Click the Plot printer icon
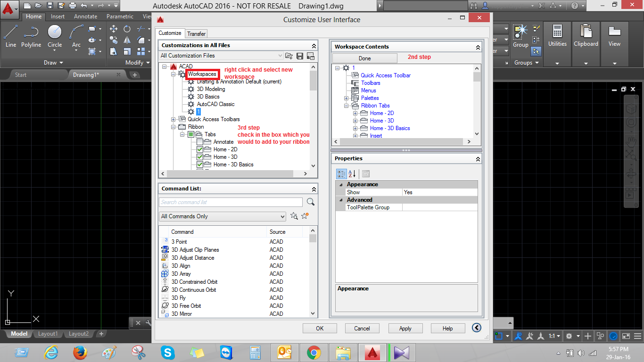 (x=73, y=6)
